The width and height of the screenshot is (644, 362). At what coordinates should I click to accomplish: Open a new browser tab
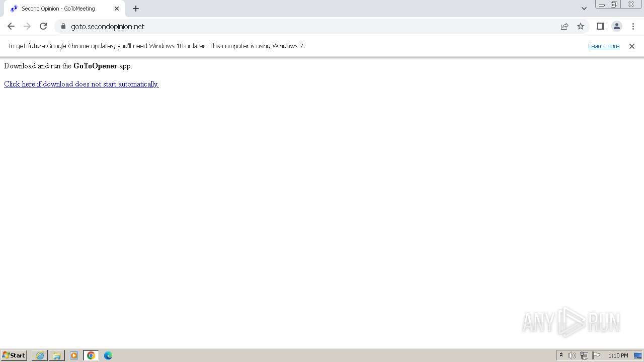[136, 9]
